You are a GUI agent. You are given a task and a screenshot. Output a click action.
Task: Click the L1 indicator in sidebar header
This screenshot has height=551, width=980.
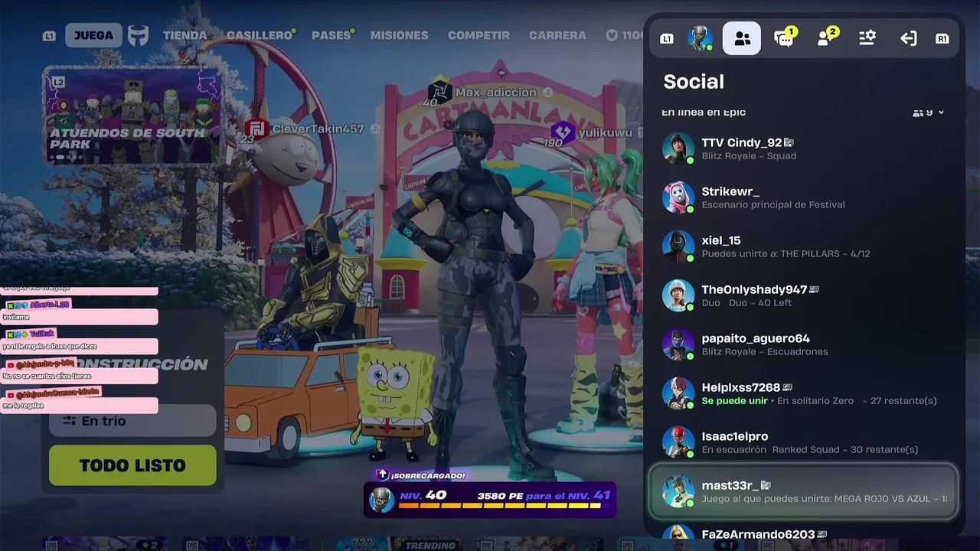tap(667, 38)
